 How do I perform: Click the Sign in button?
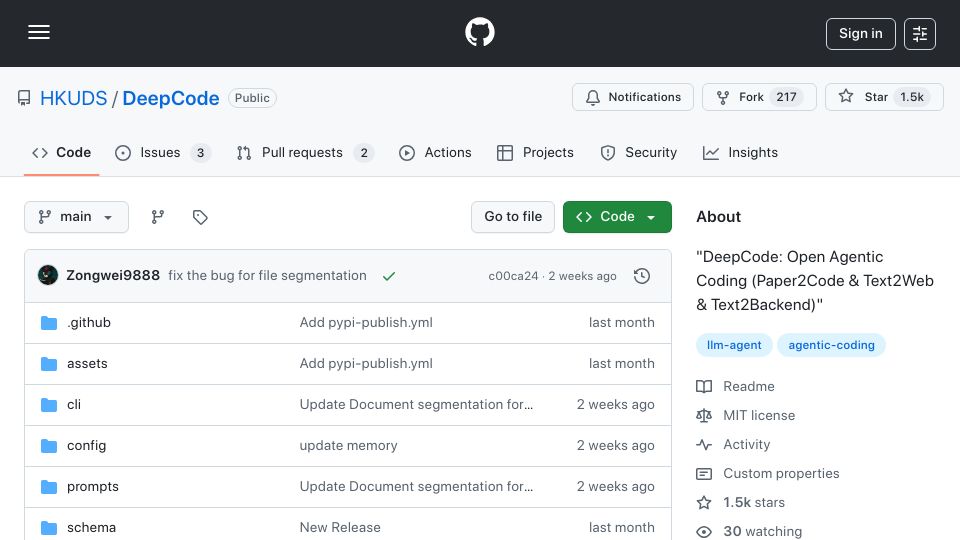coord(860,34)
